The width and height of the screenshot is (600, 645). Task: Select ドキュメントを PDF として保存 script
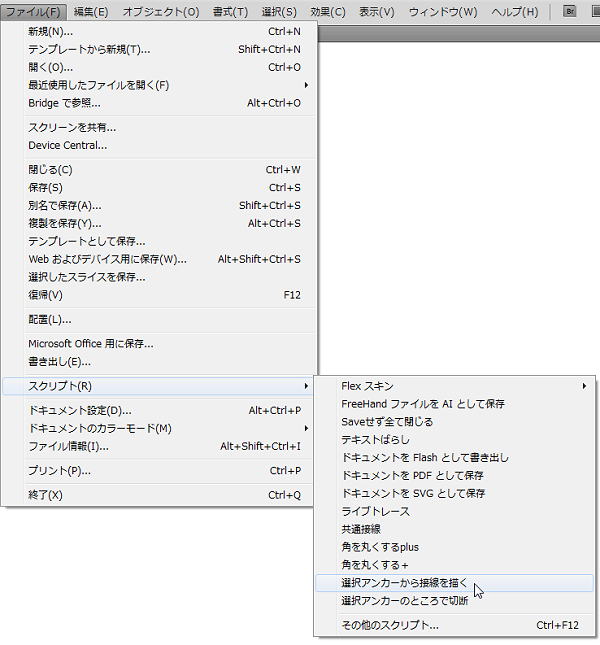point(412,475)
